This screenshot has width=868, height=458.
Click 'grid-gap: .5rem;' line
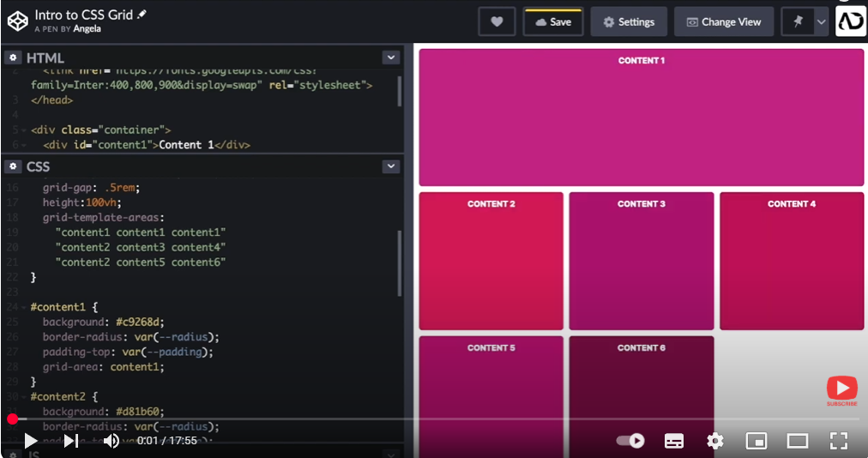(91, 188)
